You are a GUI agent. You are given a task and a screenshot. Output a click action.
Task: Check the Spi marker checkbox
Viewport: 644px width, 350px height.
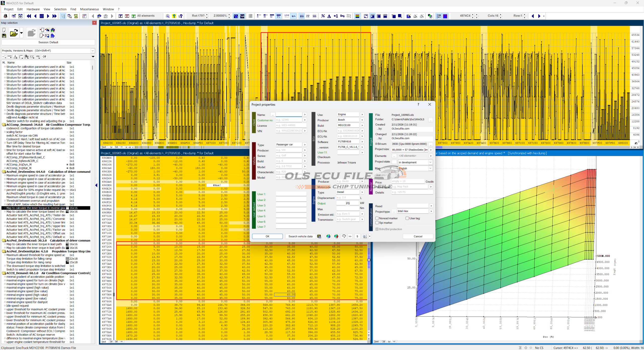point(377,223)
